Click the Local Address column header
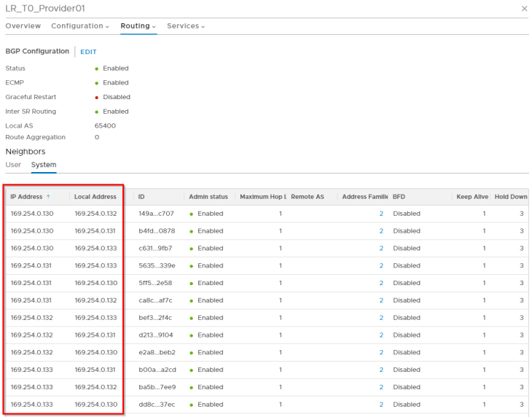This screenshot has height=417, width=532. [x=95, y=197]
